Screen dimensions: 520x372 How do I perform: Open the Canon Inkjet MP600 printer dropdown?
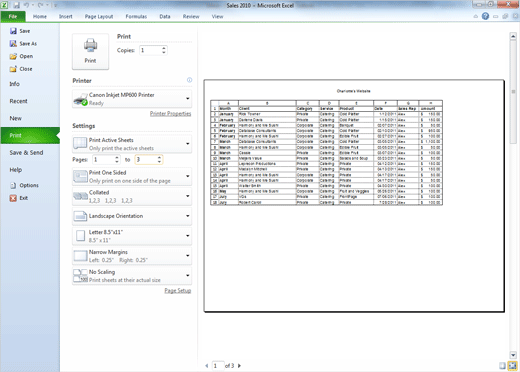click(132, 99)
